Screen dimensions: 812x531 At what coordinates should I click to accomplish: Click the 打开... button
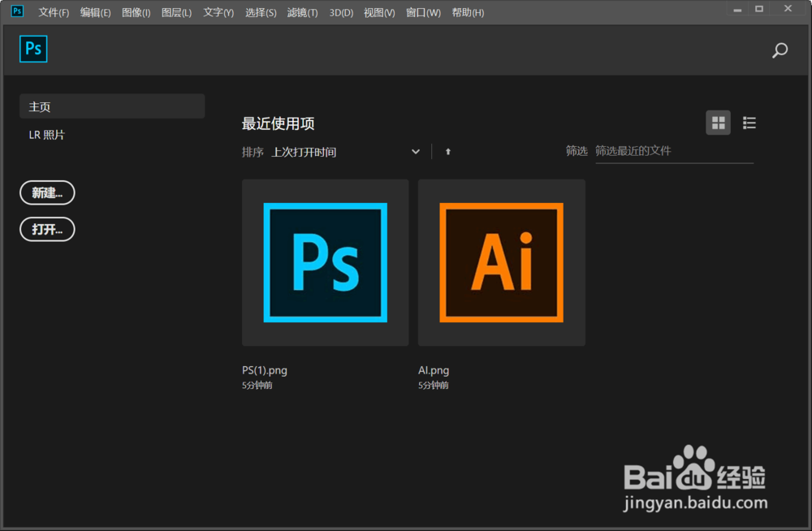[47, 229]
